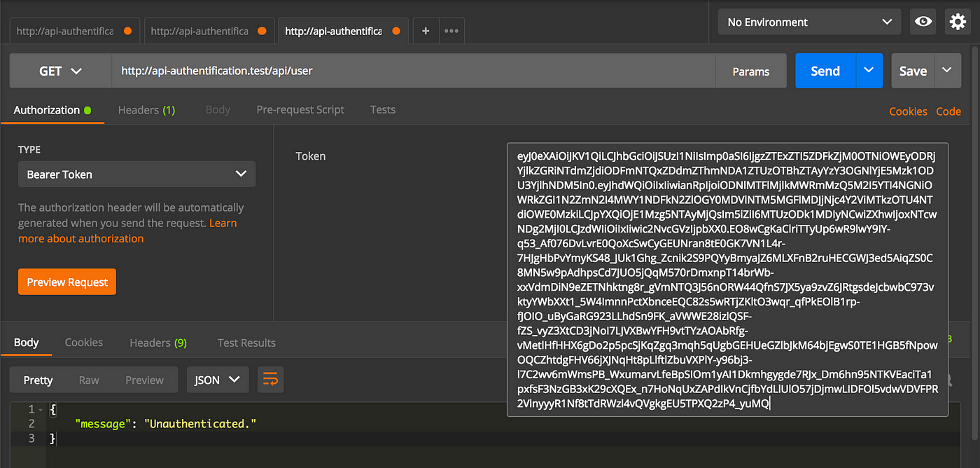Change the JSON response format dropdown
The image size is (980, 468).
(x=217, y=380)
